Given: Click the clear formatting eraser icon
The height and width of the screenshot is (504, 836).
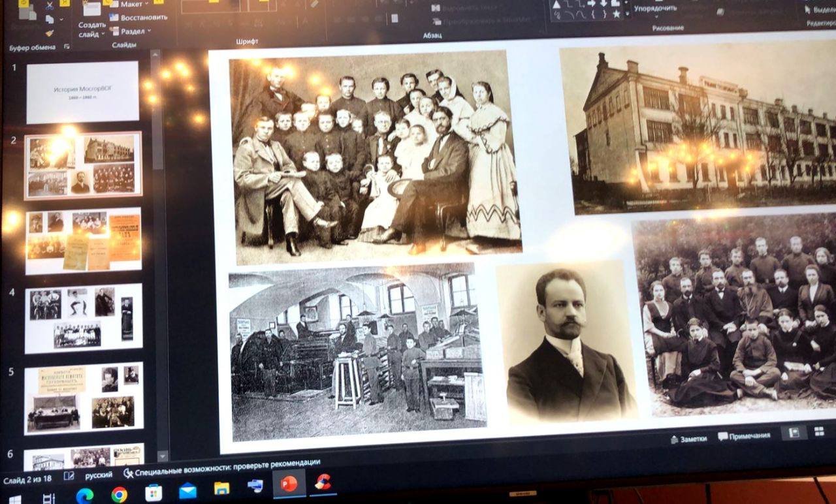Looking at the screenshot, I should 314,3.
